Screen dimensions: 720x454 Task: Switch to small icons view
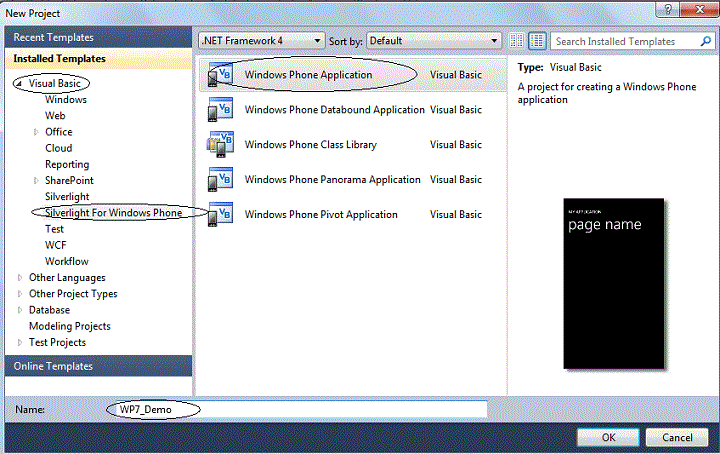517,41
